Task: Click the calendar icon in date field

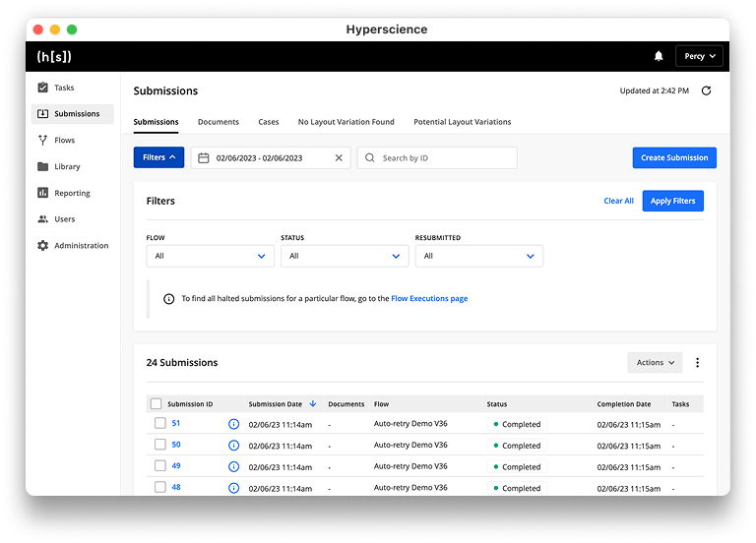Action: (204, 158)
